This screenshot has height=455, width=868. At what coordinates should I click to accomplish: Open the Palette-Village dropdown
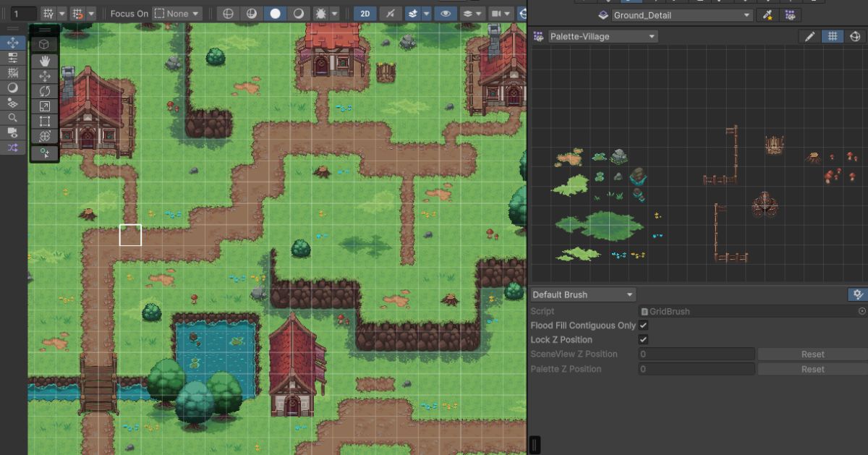tap(602, 37)
